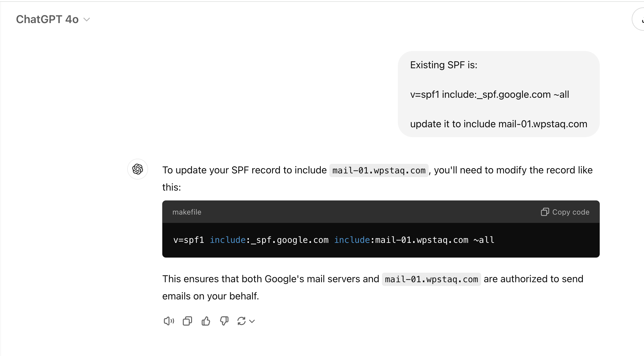Click the 'update it to include' line in user message
Screen dimensions: 644x356
pos(498,124)
